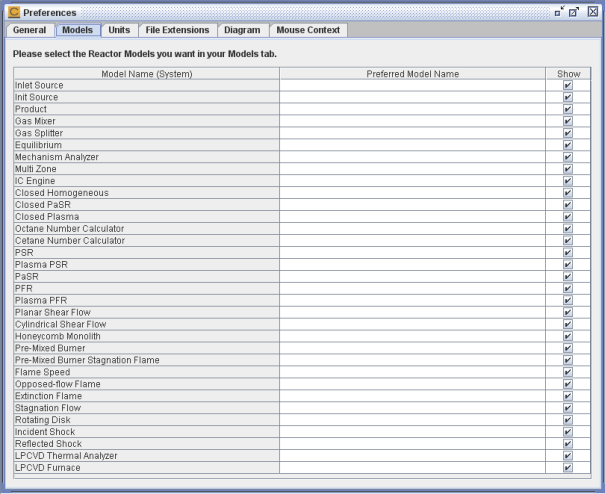The width and height of the screenshot is (605, 494).
Task: Toggle Show checkbox for Gas Splitter
Action: 568,133
